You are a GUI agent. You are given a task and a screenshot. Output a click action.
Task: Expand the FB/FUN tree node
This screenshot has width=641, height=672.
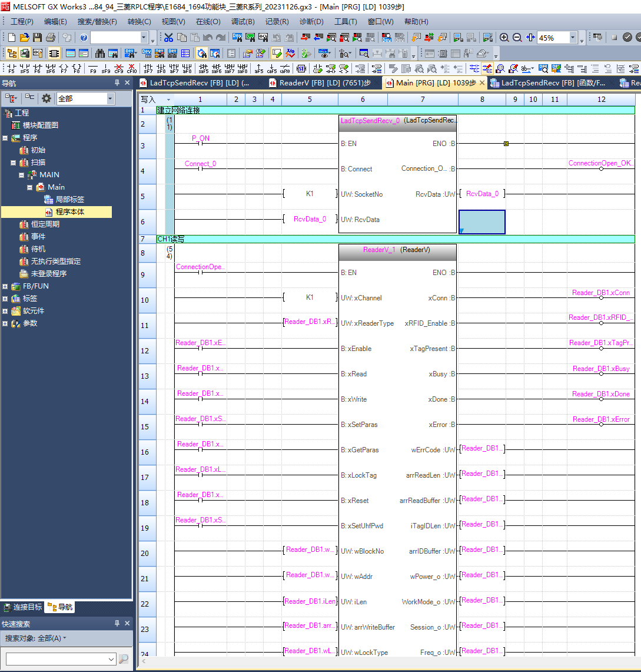click(5, 286)
